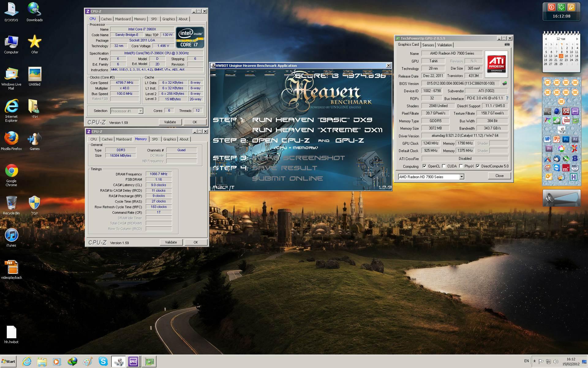Select the Recycle Bin icon
Screen dimensions: 588x368
pos(11,205)
